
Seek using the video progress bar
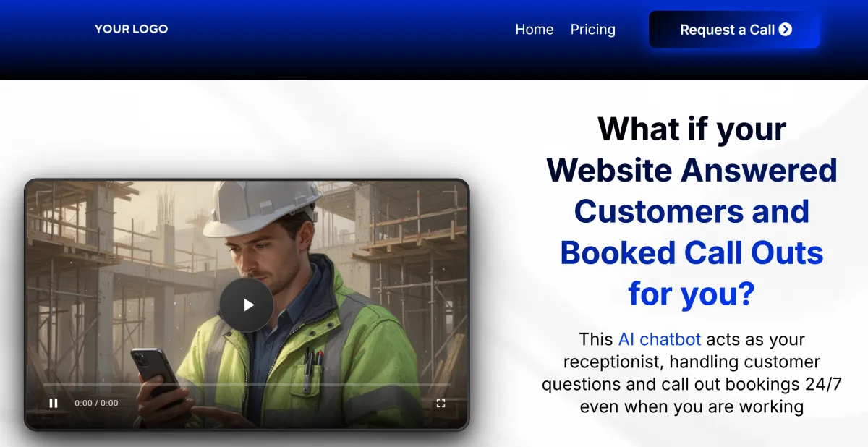click(x=247, y=385)
